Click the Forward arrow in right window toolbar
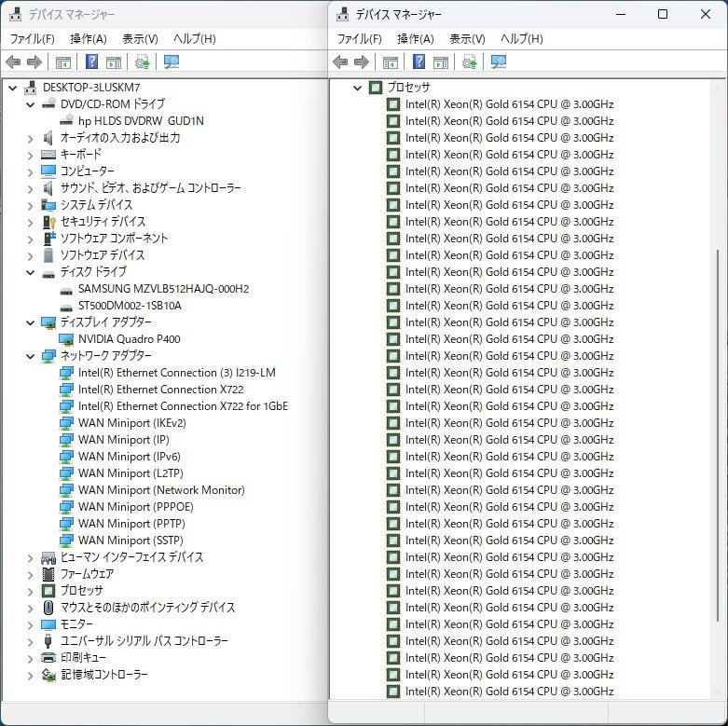This screenshot has width=728, height=726. (361, 62)
